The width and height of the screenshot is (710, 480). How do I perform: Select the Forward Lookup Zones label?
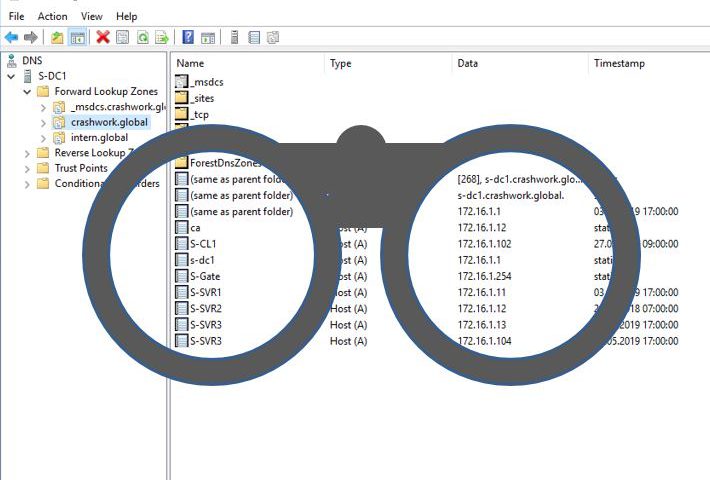click(x=106, y=91)
